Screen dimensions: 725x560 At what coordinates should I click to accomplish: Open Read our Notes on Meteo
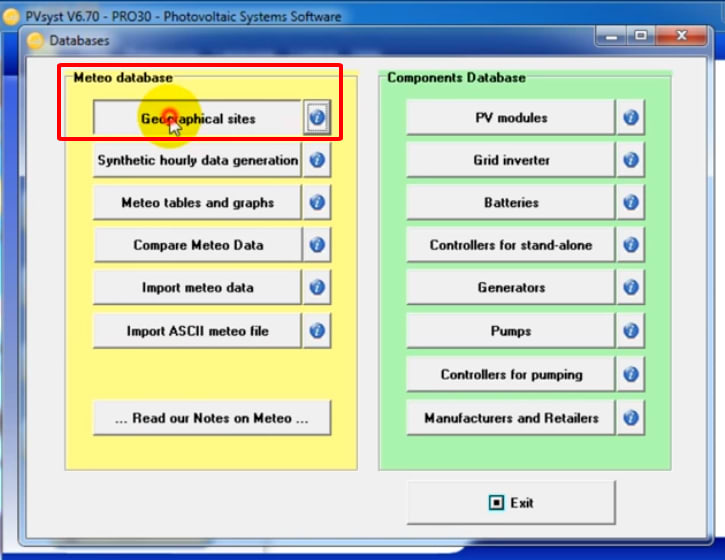click(x=212, y=418)
